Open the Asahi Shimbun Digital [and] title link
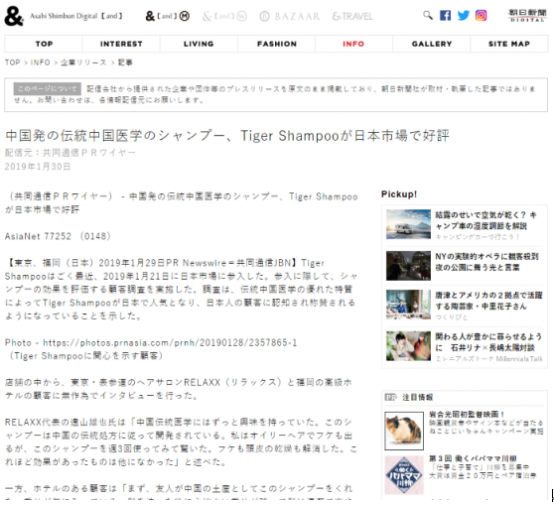The width and height of the screenshot is (554, 510). click(x=76, y=16)
